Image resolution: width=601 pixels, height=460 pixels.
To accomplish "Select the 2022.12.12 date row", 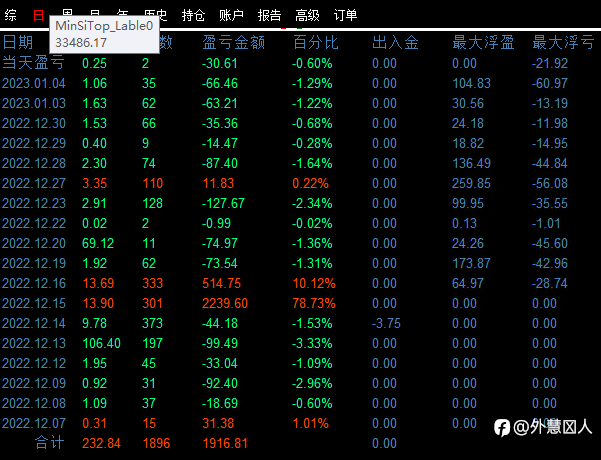I will [34, 363].
